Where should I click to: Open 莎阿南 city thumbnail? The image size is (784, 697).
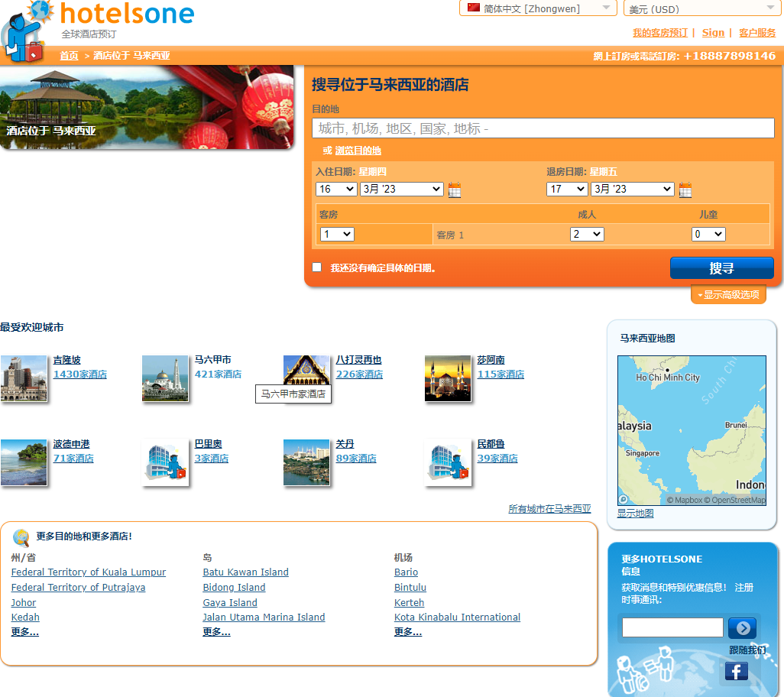[448, 378]
